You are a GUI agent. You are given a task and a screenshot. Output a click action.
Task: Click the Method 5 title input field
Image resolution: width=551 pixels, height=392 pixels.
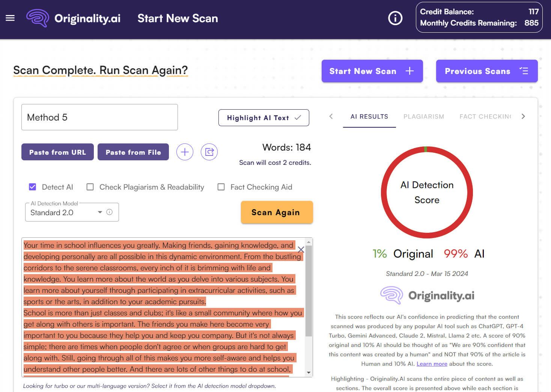click(x=99, y=117)
